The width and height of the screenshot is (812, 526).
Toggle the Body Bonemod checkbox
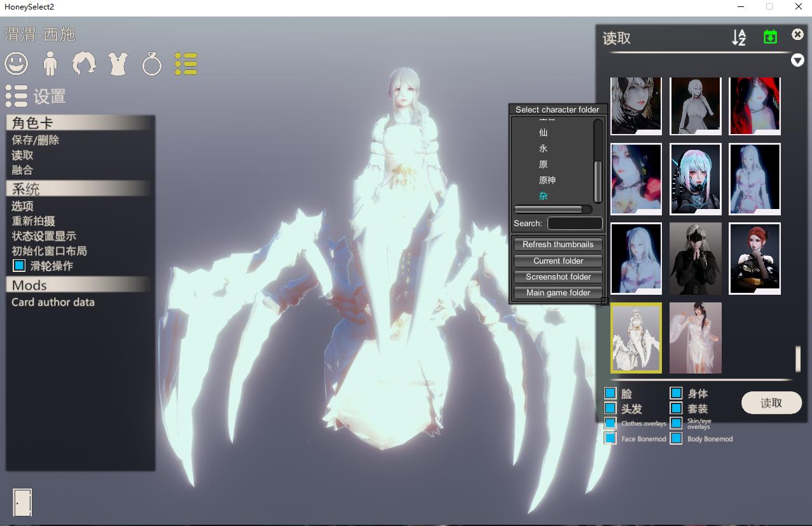676,438
